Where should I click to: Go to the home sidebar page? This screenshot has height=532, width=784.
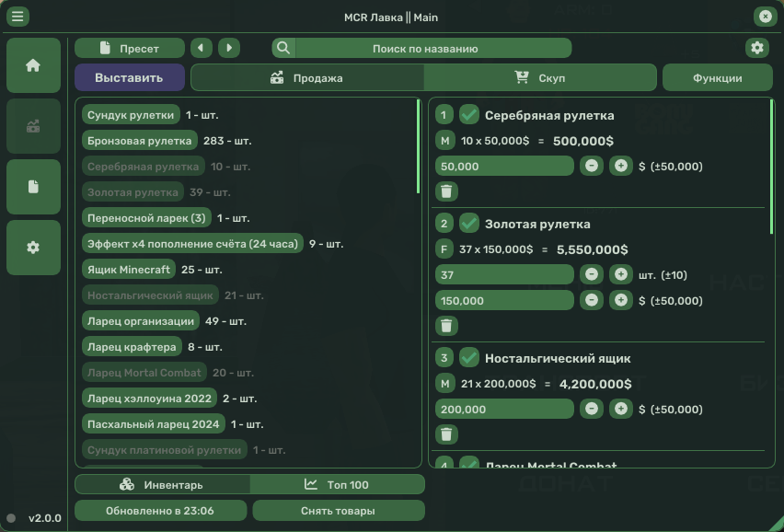33,65
